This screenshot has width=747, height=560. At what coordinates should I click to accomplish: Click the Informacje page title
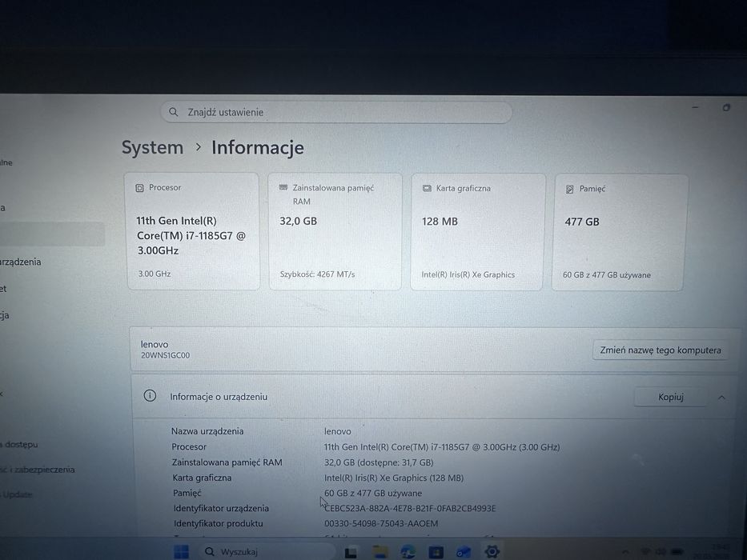[x=258, y=148]
